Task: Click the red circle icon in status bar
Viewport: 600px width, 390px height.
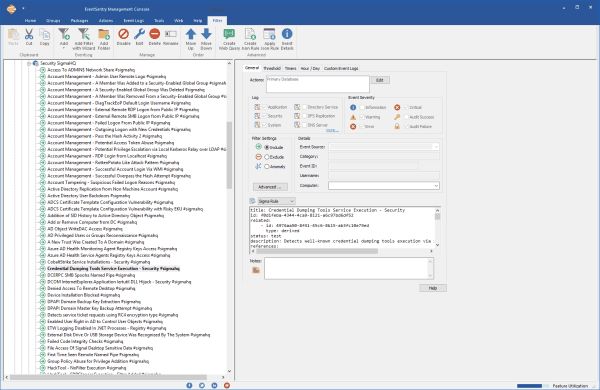Action: point(227,385)
